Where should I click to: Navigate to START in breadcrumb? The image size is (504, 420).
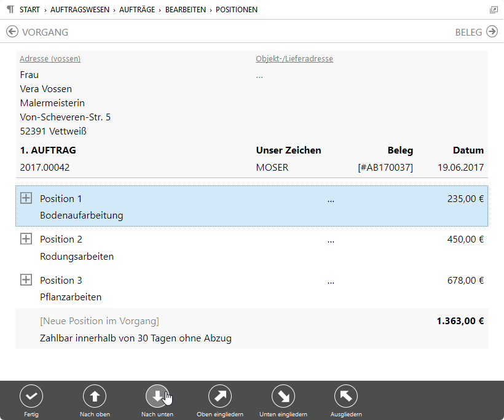click(x=30, y=10)
